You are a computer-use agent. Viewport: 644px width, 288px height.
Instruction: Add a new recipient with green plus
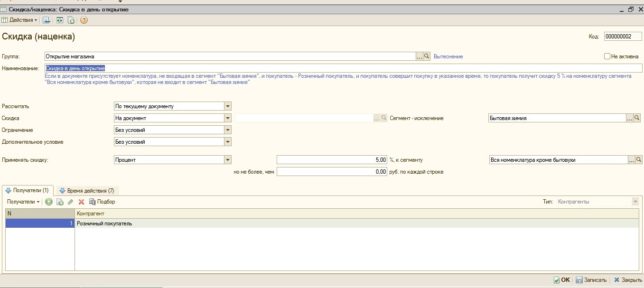pos(49,202)
